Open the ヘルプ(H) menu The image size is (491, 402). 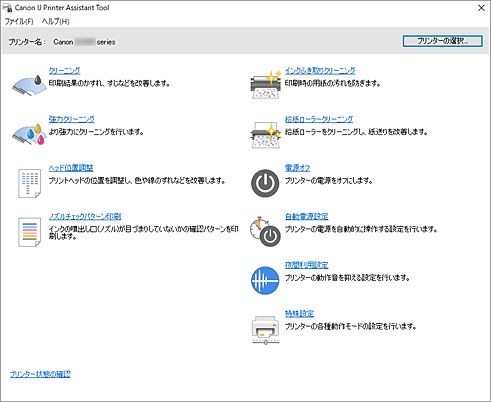pos(56,22)
